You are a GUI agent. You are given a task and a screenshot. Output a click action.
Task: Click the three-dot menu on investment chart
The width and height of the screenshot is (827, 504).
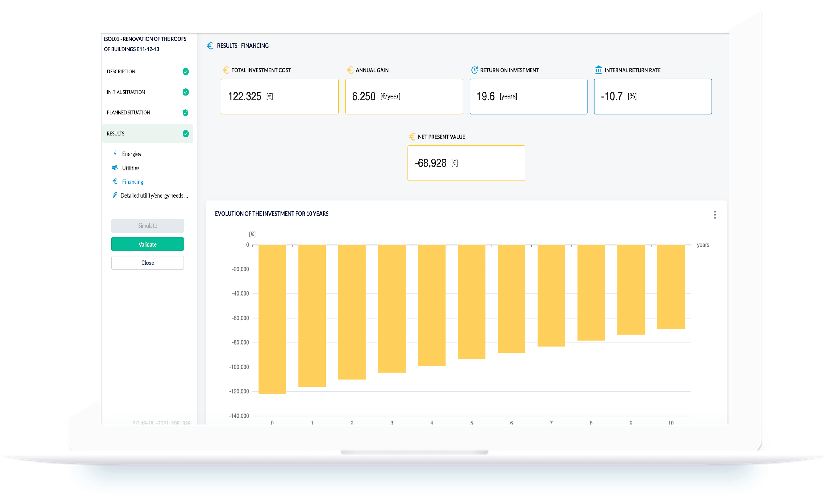click(x=715, y=214)
